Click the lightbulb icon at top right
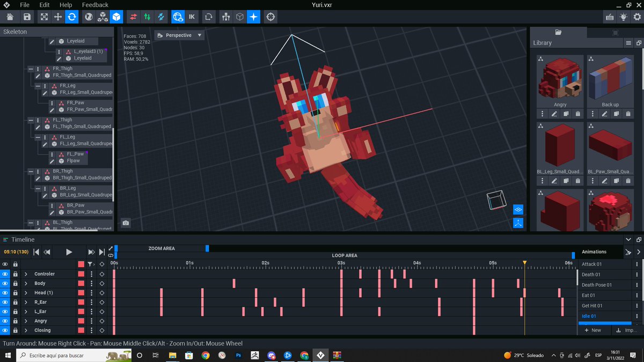Viewport: 644px width, 362px height. click(x=623, y=17)
